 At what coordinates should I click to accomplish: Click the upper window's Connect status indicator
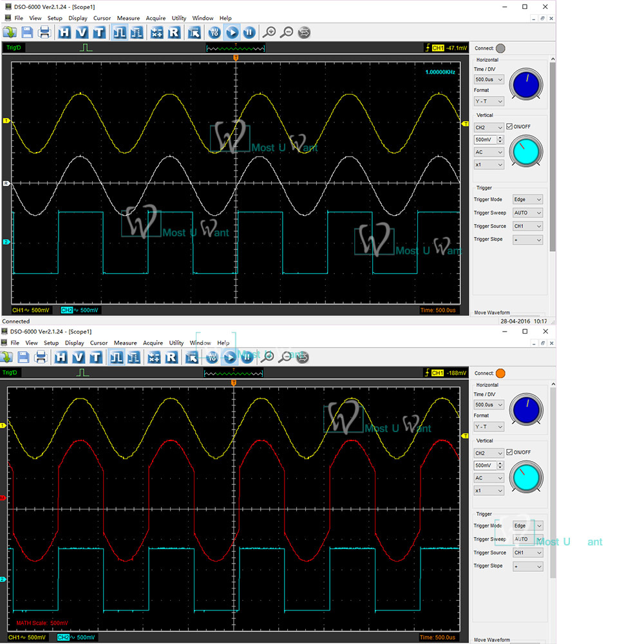[x=500, y=48]
